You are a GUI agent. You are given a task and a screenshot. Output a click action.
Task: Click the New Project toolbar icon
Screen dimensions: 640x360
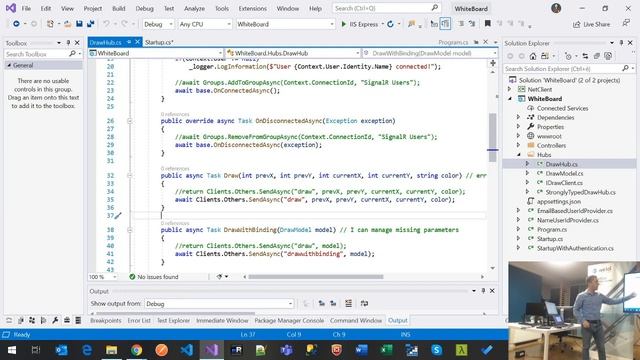(x=50, y=24)
